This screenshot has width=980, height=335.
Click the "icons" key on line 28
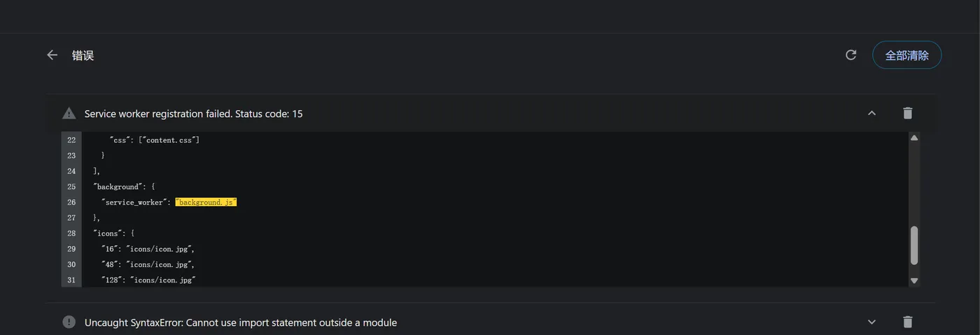tap(106, 233)
